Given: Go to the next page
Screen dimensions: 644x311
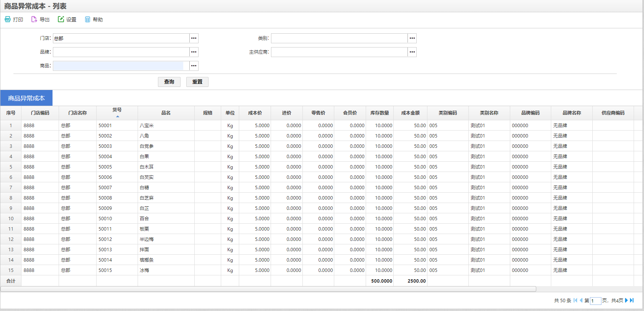Looking at the screenshot, I should coord(626,300).
